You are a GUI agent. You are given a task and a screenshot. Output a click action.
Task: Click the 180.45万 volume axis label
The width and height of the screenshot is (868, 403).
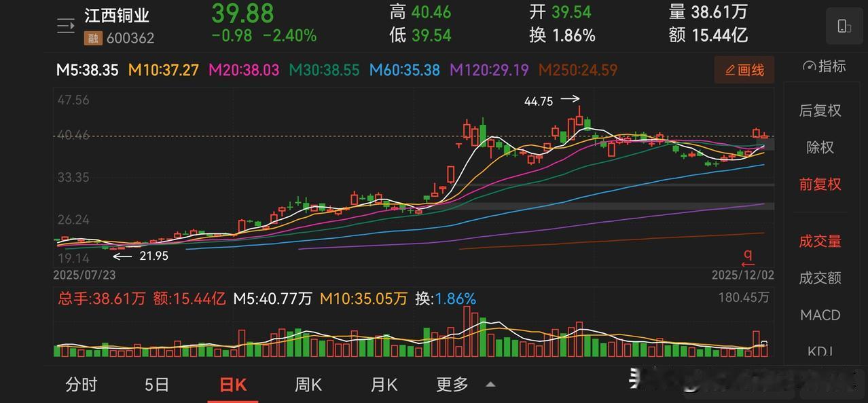tap(744, 297)
